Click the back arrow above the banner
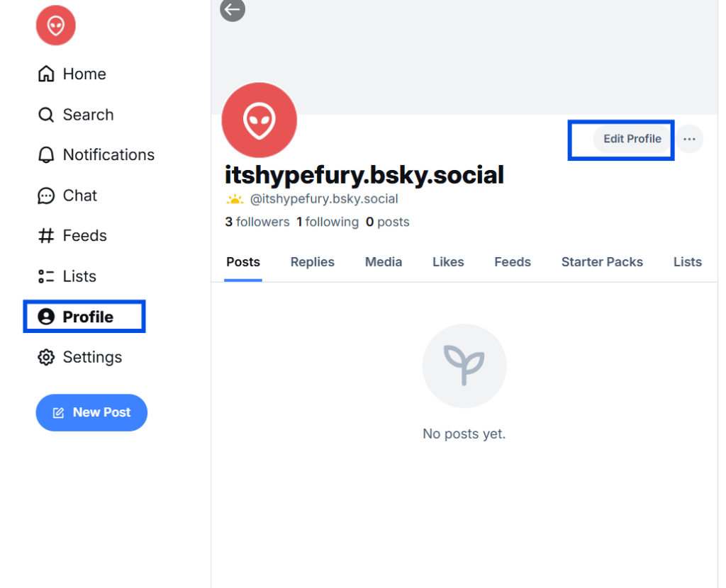The image size is (726, 588). coord(232,11)
